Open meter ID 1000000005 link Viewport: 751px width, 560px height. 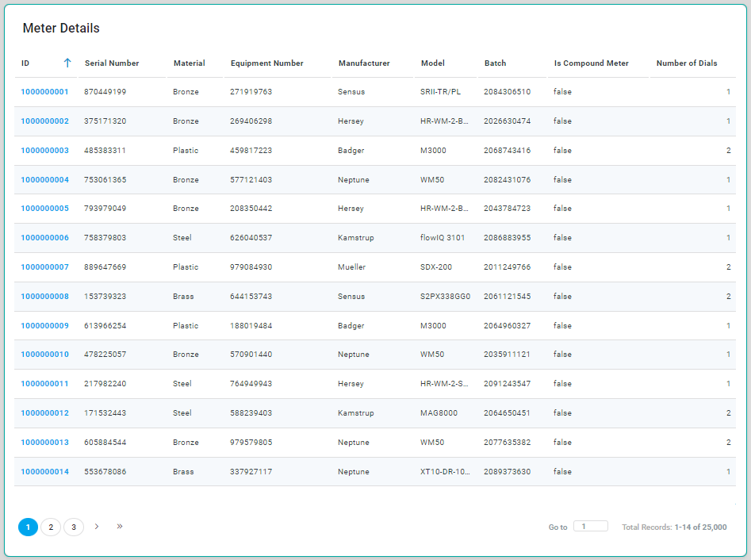44,209
